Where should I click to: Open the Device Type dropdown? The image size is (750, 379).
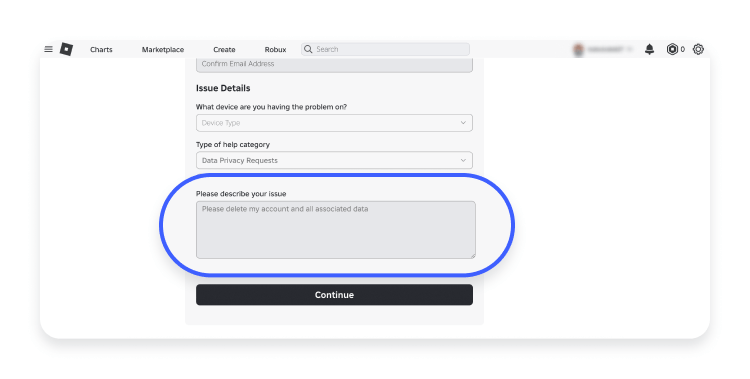(x=334, y=123)
